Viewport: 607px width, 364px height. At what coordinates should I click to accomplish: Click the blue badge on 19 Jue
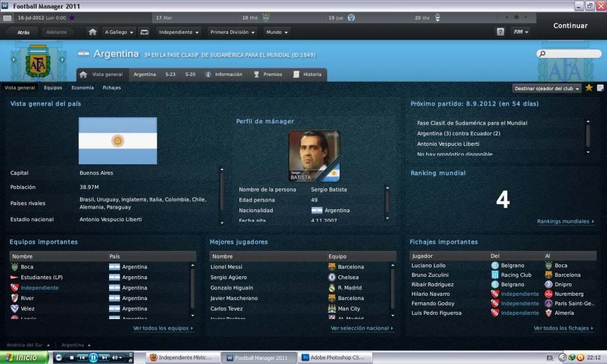coord(351,17)
